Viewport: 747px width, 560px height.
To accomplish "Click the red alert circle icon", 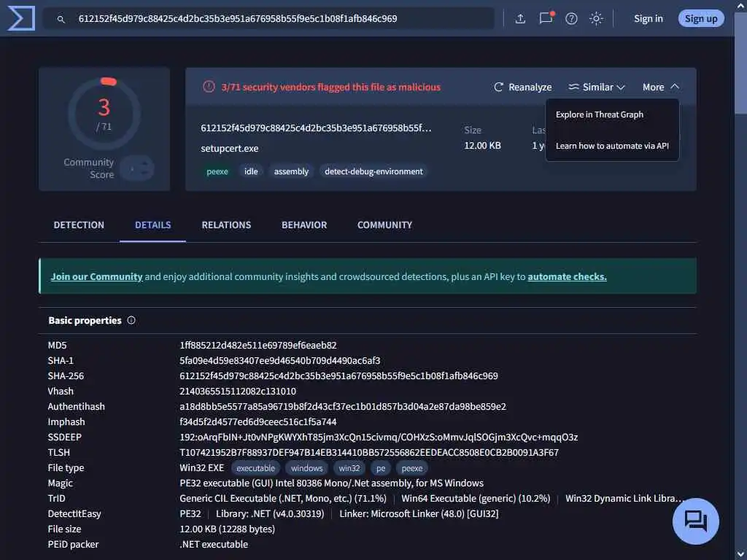I will click(x=209, y=87).
